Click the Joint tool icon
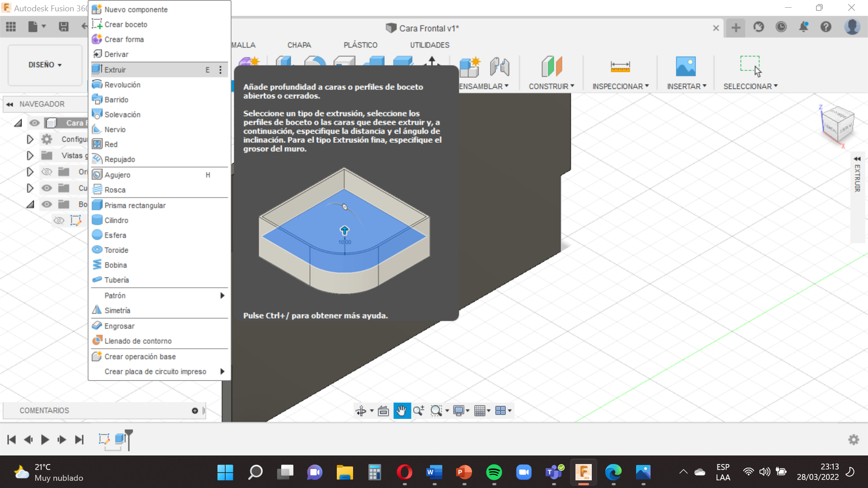Viewport: 868px width, 488px height. (500, 67)
